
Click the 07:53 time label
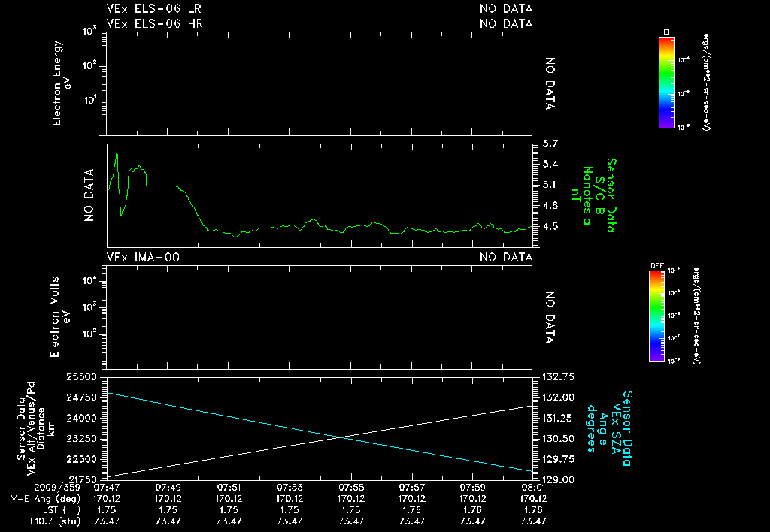click(x=290, y=488)
